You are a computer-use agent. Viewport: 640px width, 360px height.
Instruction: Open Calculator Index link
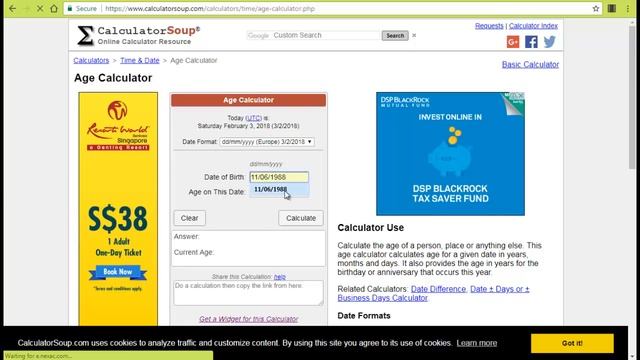pos(533,26)
